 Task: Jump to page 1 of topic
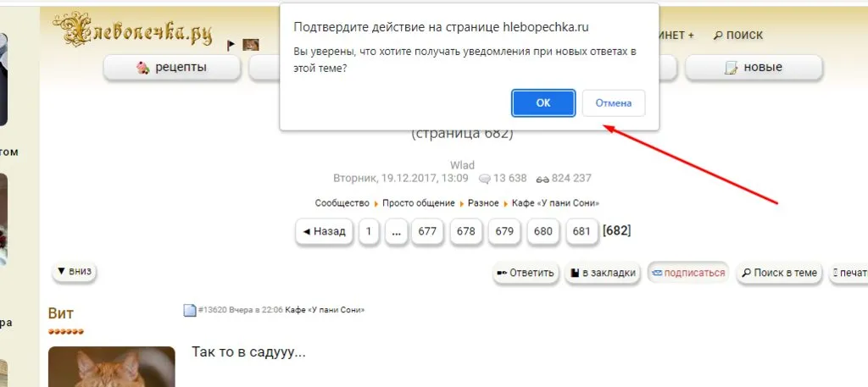tap(369, 231)
